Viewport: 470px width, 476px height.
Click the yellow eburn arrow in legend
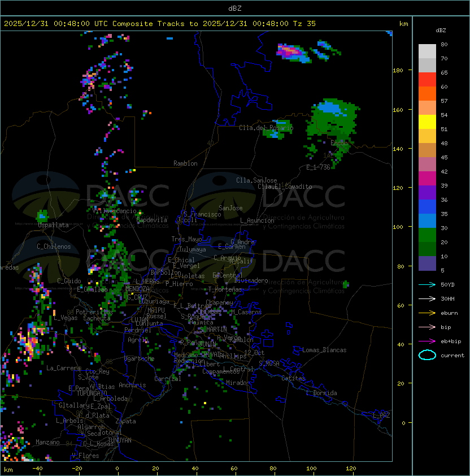click(x=427, y=313)
